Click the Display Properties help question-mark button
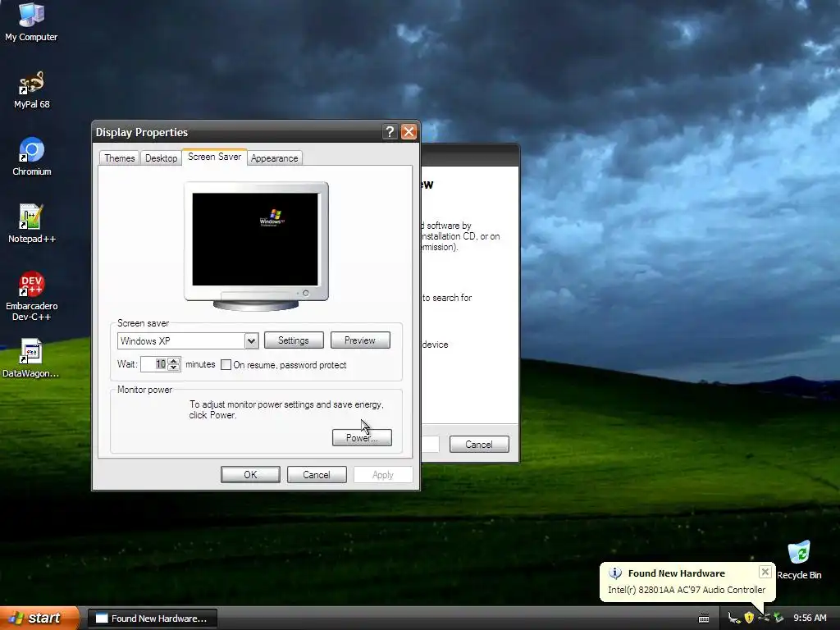Image resolution: width=840 pixels, height=630 pixels. point(390,132)
